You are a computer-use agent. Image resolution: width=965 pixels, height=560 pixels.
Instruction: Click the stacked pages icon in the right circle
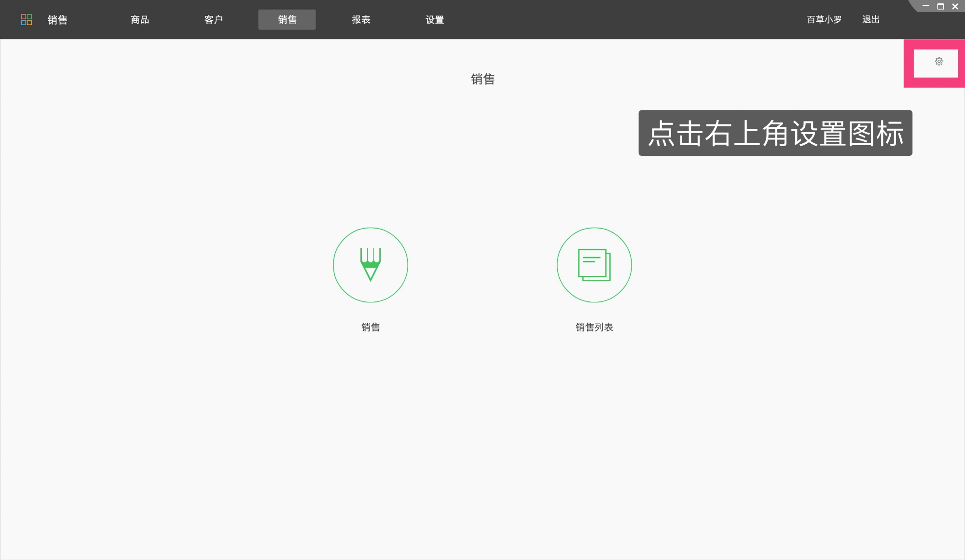tap(594, 265)
